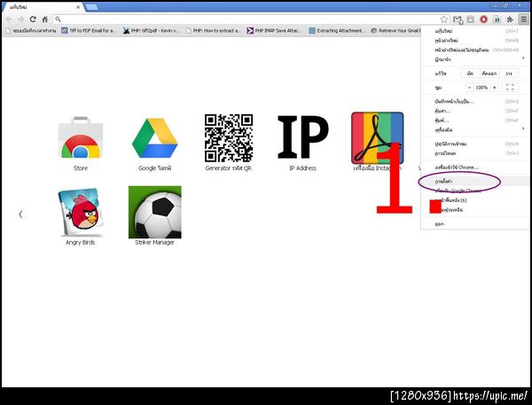Image resolution: width=532 pixels, height=405 pixels.
Task: Focus the address bar
Action: [x=249, y=19]
